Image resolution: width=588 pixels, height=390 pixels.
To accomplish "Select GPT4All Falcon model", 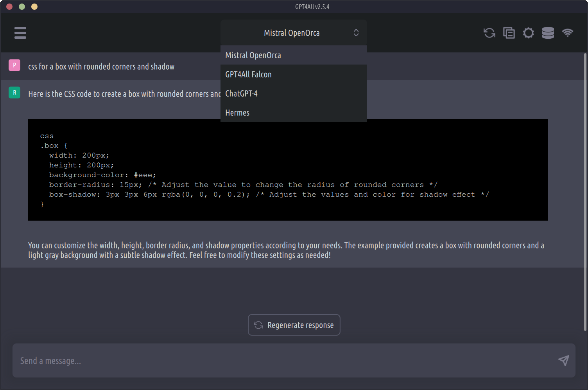I will tap(294, 74).
